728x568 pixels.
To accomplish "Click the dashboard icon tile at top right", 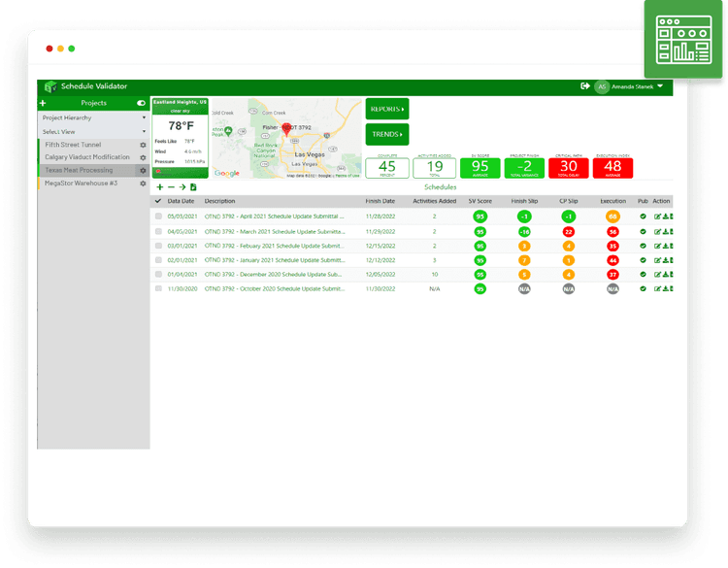I will click(x=683, y=40).
